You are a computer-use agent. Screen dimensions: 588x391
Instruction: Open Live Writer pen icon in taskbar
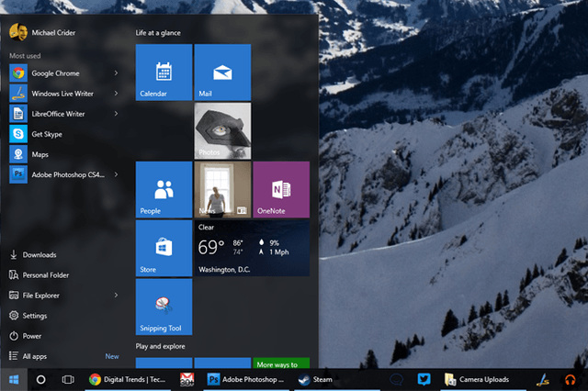tap(543, 380)
